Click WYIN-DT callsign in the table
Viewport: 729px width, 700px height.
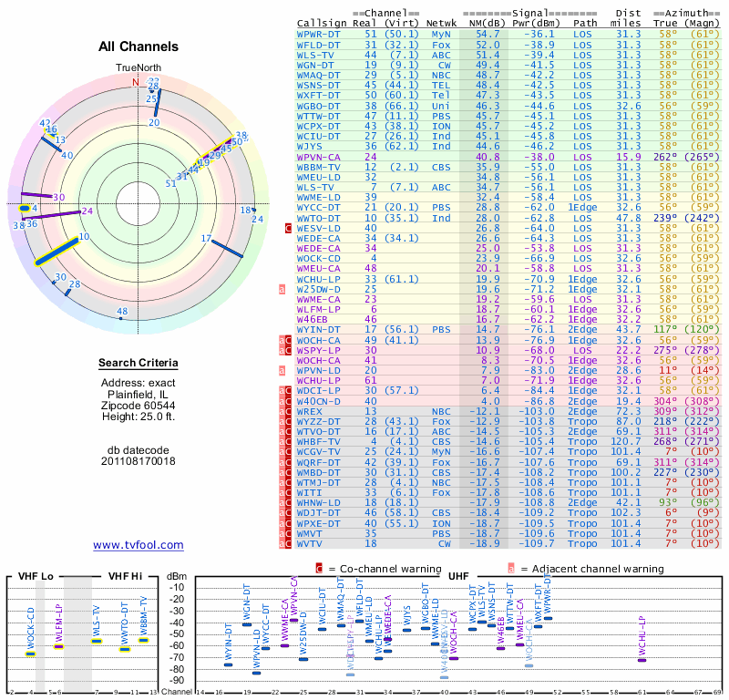318,330
